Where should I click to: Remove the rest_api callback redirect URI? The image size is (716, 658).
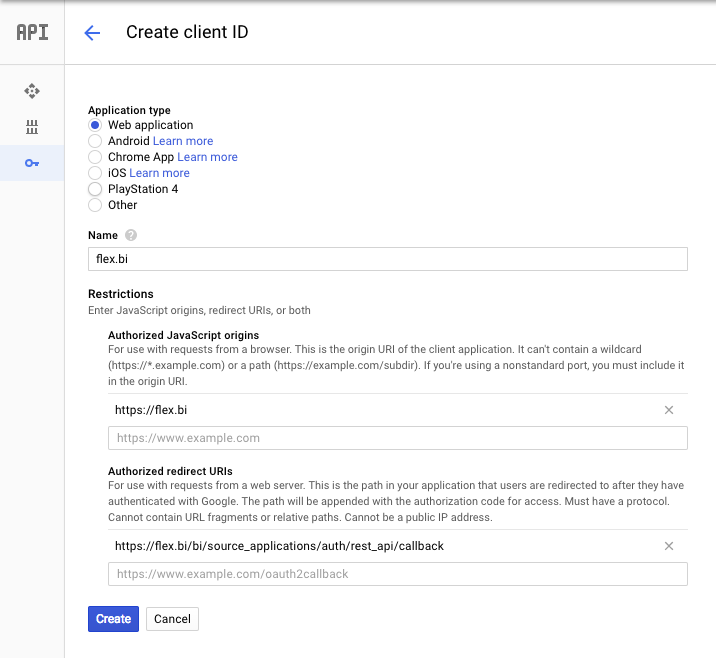click(x=669, y=546)
